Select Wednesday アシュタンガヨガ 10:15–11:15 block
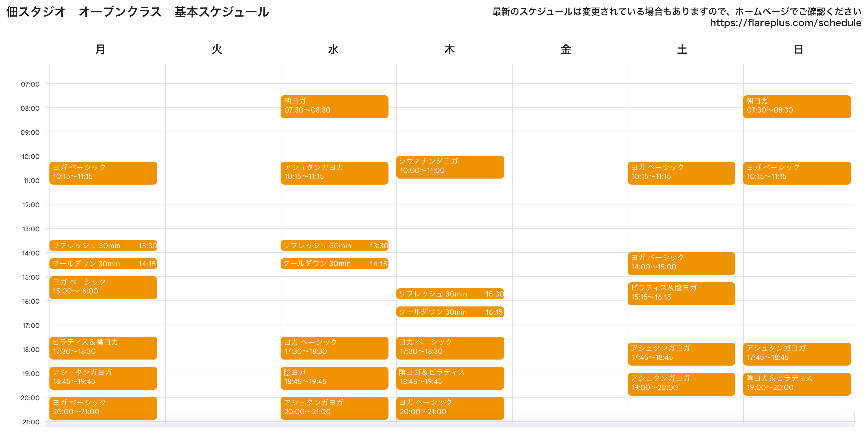 pyautogui.click(x=334, y=173)
